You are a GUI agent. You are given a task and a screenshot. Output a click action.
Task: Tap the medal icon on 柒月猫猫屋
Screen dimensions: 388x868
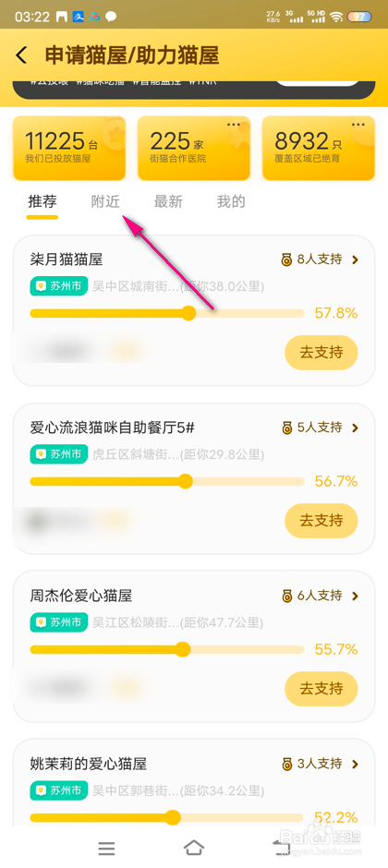[x=286, y=259]
